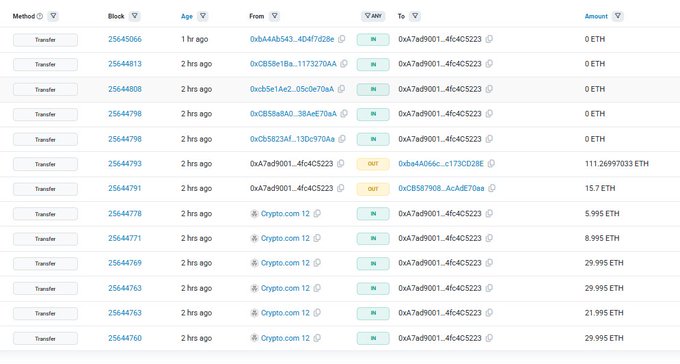Copy To address in block 25644760 row
The height and width of the screenshot is (364, 680).
(489, 338)
